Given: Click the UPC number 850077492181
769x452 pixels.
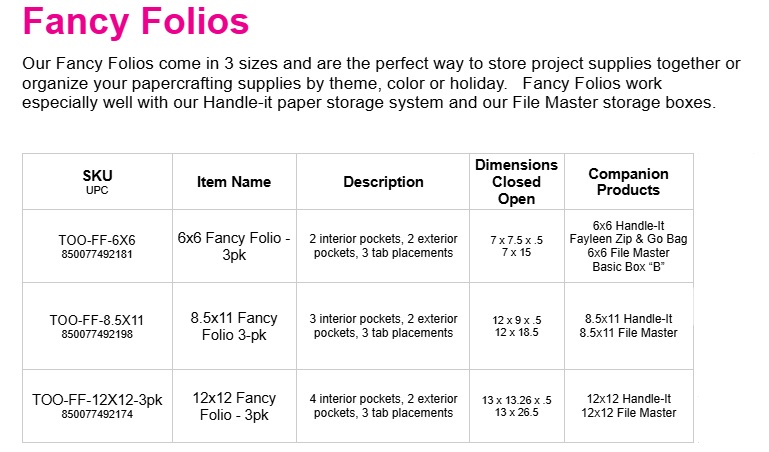Looking at the screenshot, I should click(x=97, y=255).
